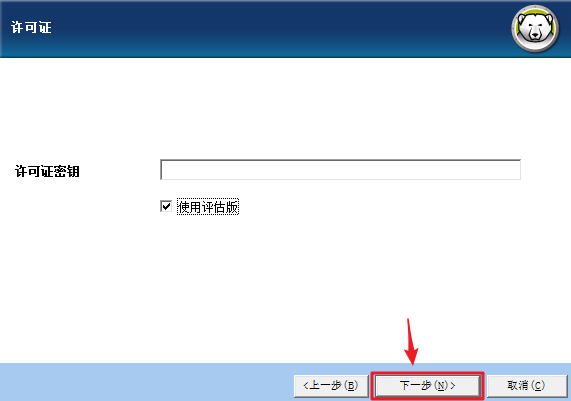Focus the 许可证密钥 text field
Image resolution: width=571 pixels, height=401 pixels.
tap(340, 170)
